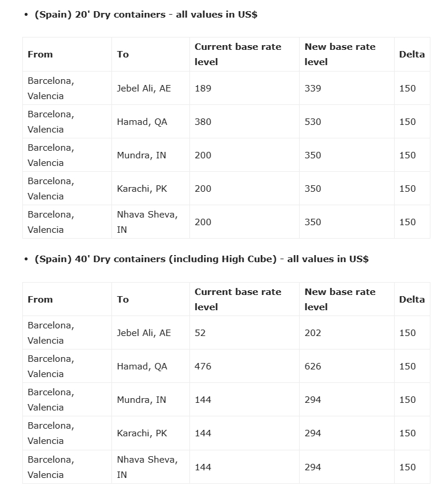
Task: Select Jebel Ali current rate 189 cell
Action: point(203,89)
